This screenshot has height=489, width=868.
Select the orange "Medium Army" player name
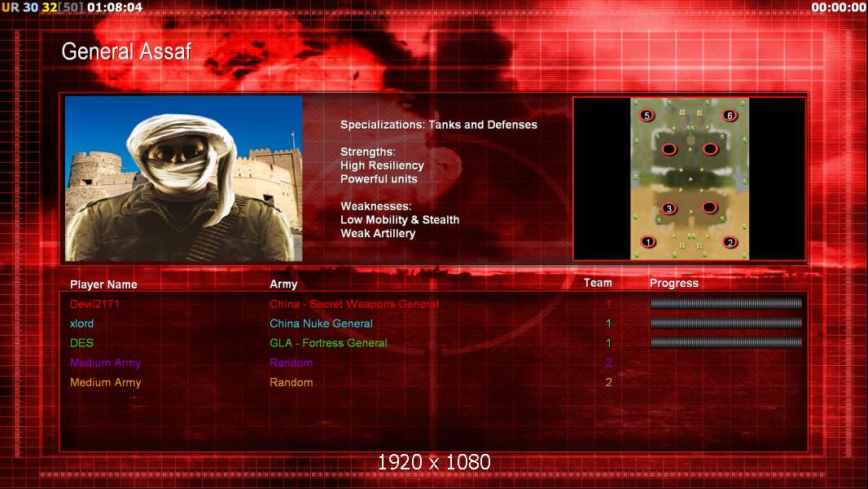tap(105, 383)
